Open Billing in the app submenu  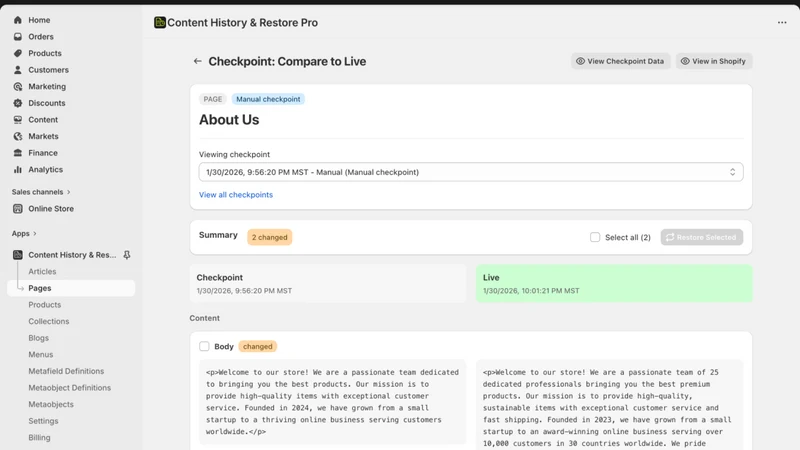[39, 437]
